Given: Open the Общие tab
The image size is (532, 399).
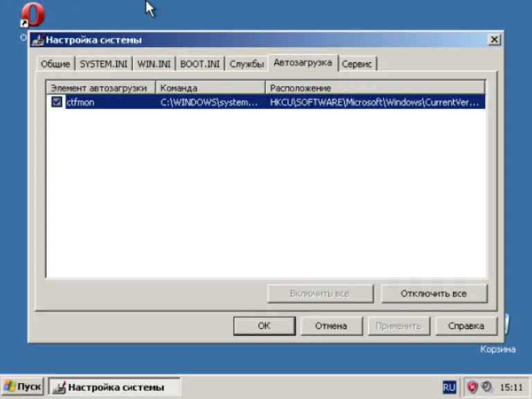Looking at the screenshot, I should (x=55, y=64).
